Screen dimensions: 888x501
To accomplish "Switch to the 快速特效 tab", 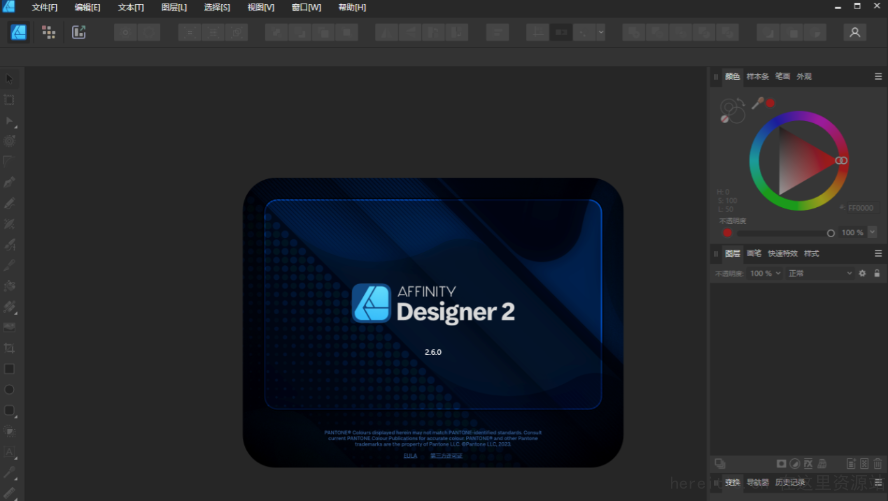I will 782,254.
